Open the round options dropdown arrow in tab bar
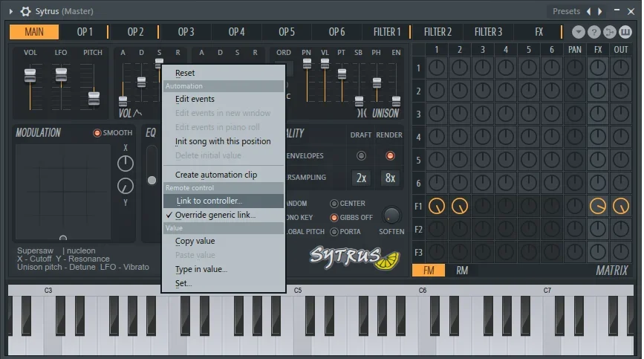This screenshot has width=644, height=359. pos(579,32)
